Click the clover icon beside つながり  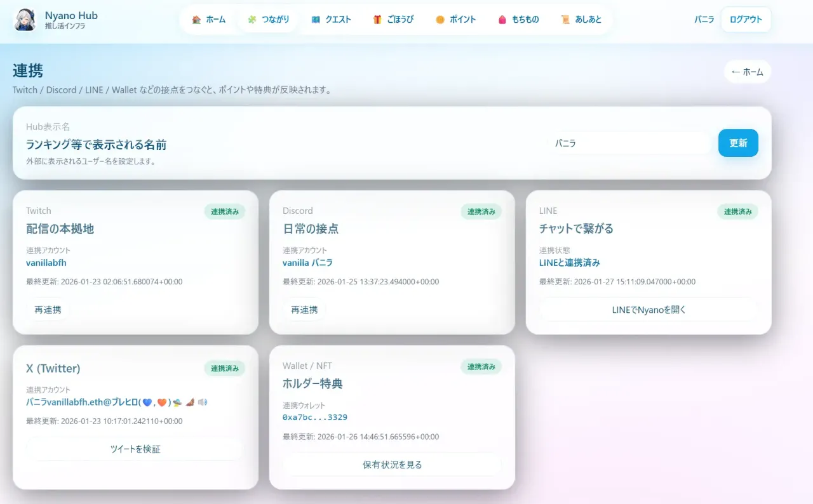252,20
